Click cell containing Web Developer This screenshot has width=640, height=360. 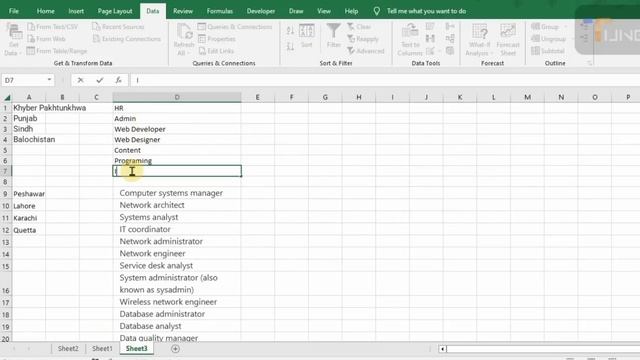point(177,129)
